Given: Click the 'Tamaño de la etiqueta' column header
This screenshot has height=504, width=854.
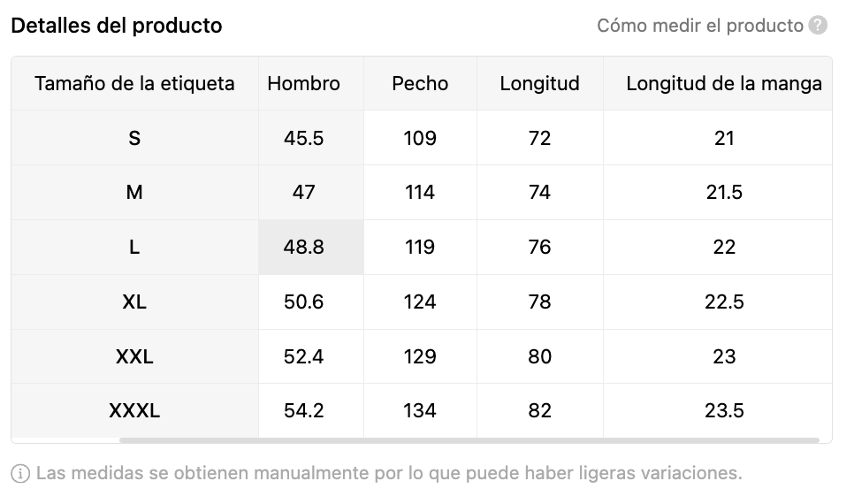Looking at the screenshot, I should (134, 84).
